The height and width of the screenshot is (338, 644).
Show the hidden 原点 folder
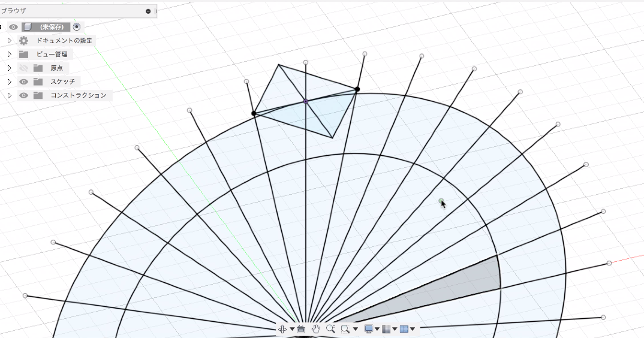24,68
